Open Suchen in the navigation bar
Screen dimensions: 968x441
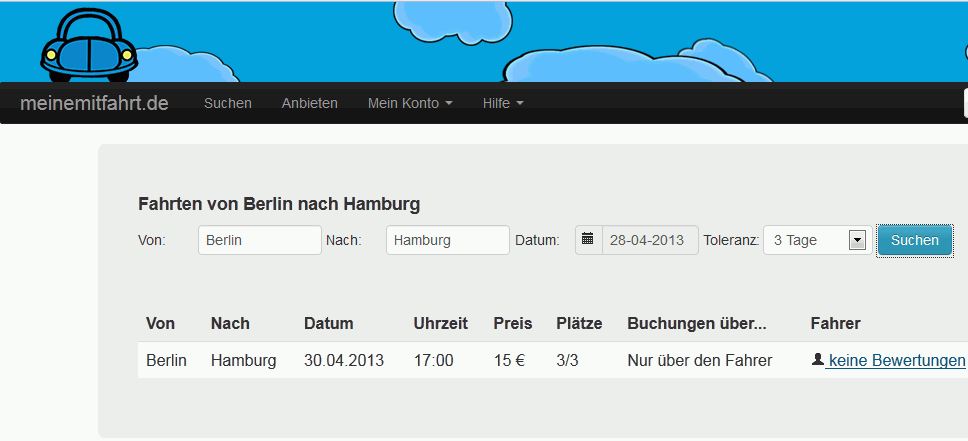[x=227, y=103]
